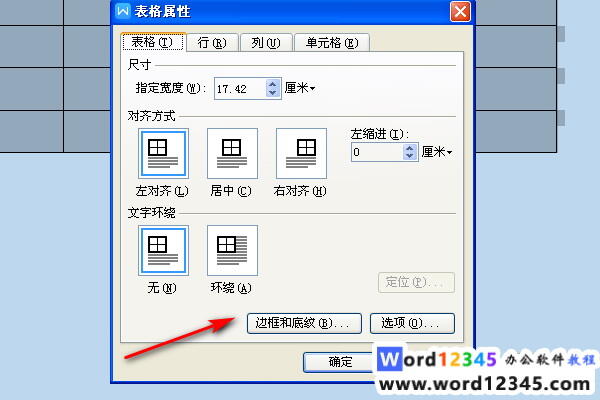Open the width unit 厘米 dropdown

tap(300, 88)
